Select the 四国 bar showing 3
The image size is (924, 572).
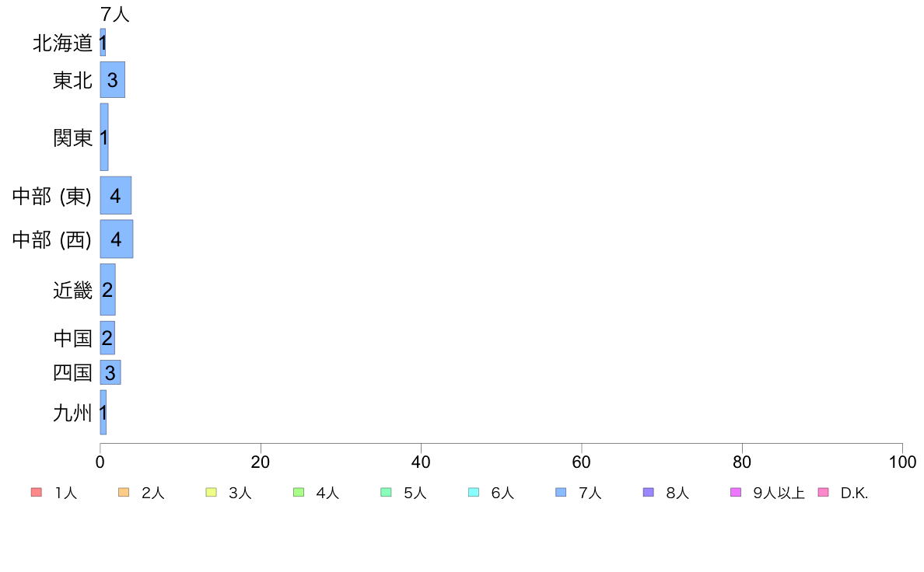click(110, 372)
